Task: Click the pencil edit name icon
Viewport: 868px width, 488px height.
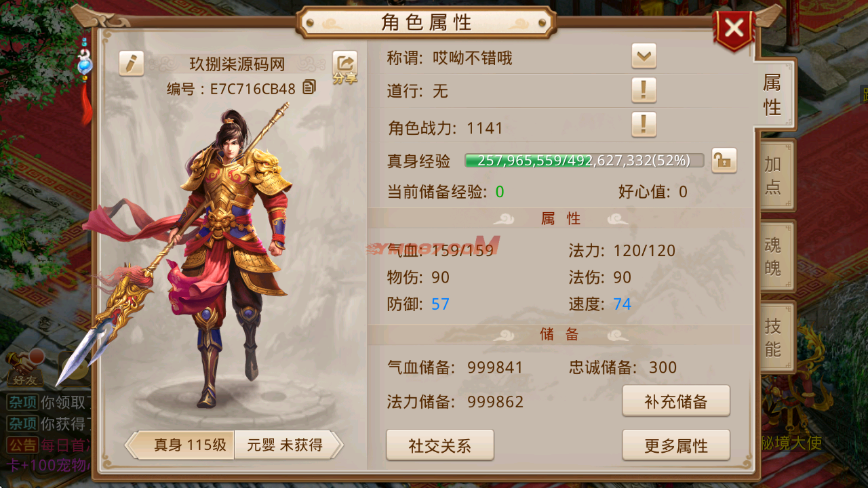Action: (131, 63)
